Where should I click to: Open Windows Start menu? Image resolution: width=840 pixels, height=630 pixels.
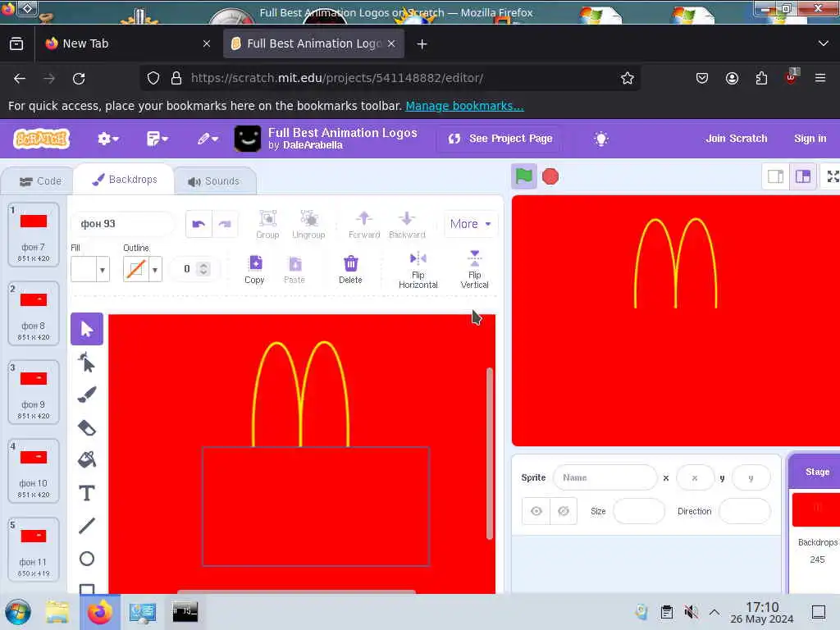pyautogui.click(x=18, y=612)
